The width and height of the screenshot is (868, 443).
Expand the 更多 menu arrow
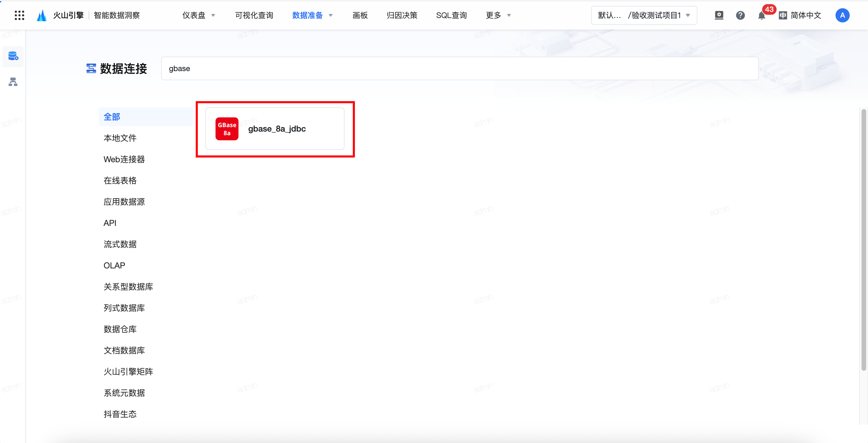coord(509,15)
